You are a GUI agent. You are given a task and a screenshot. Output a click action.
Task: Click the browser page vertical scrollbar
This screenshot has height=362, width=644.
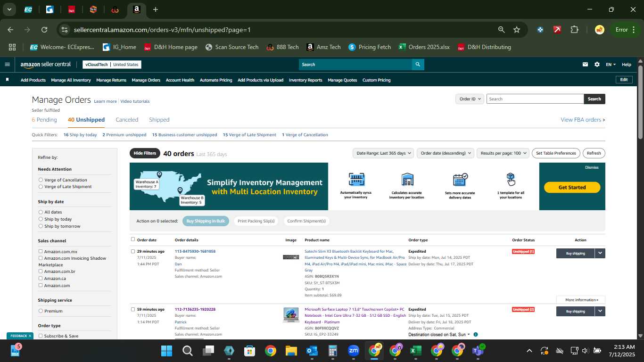pos(640,102)
